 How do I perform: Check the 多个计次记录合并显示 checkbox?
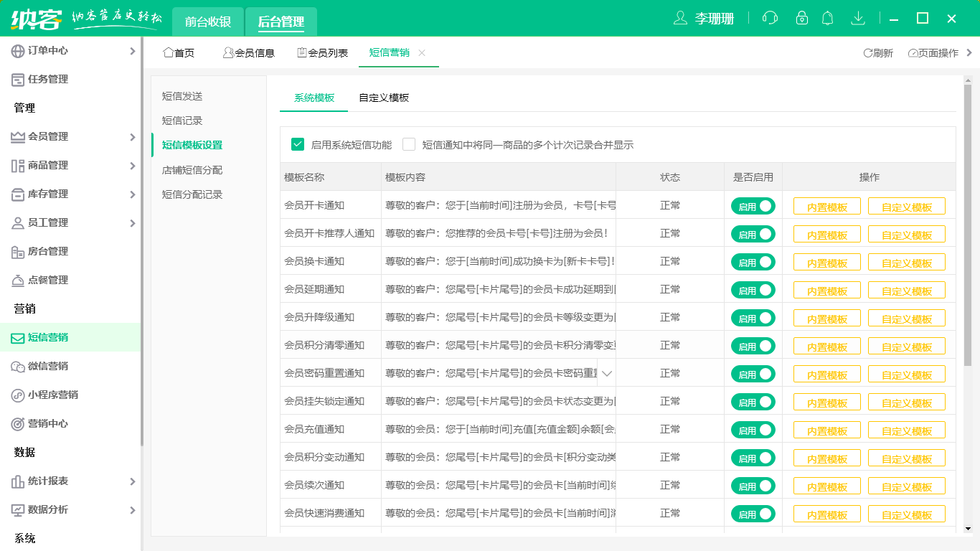409,144
